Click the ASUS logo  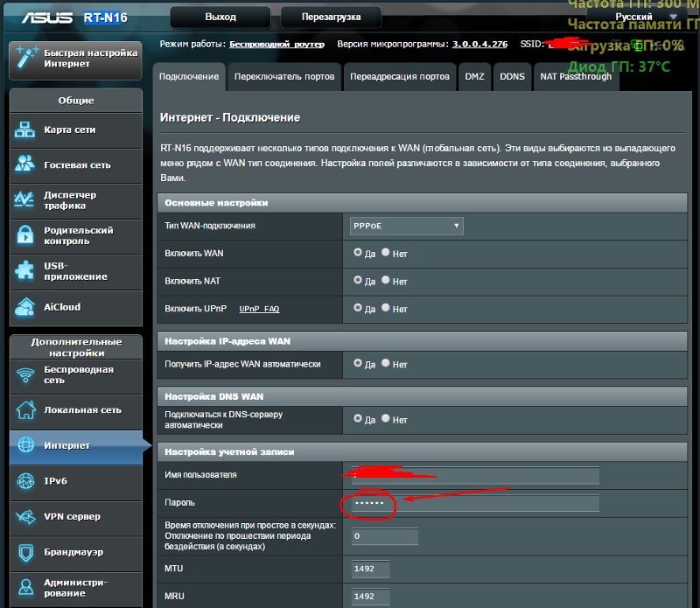[47, 17]
